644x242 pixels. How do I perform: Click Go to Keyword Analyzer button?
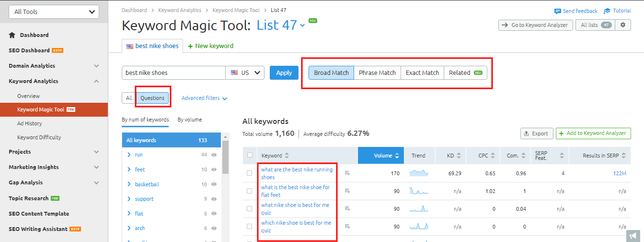coord(536,25)
